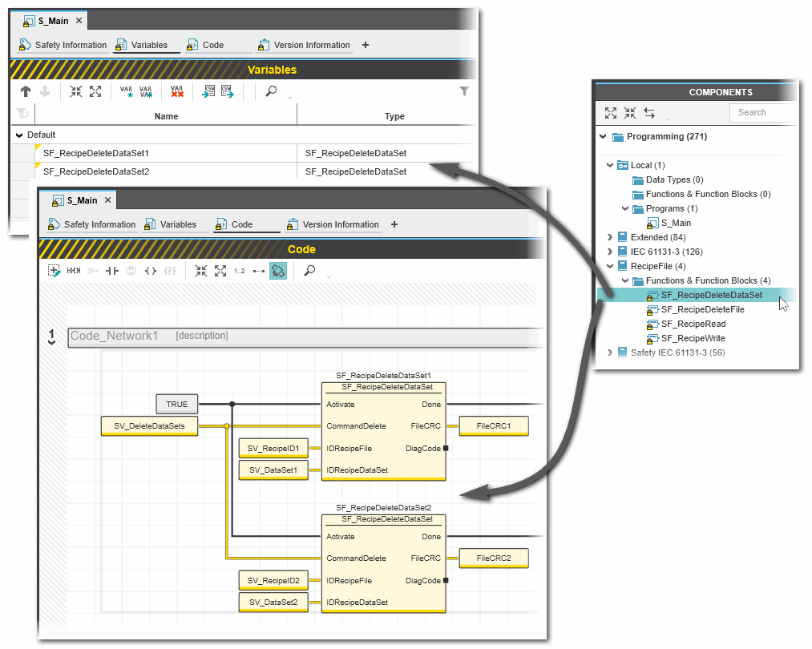Image resolution: width=812 pixels, height=649 pixels.
Task: Click the CSV import icon in Variables toolbar
Action: (x=208, y=91)
